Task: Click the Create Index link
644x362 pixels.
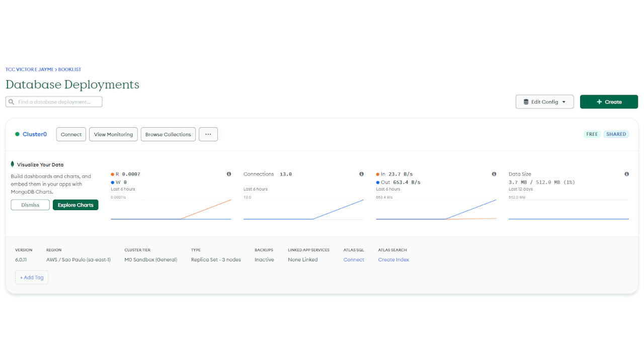Action: coord(393,260)
